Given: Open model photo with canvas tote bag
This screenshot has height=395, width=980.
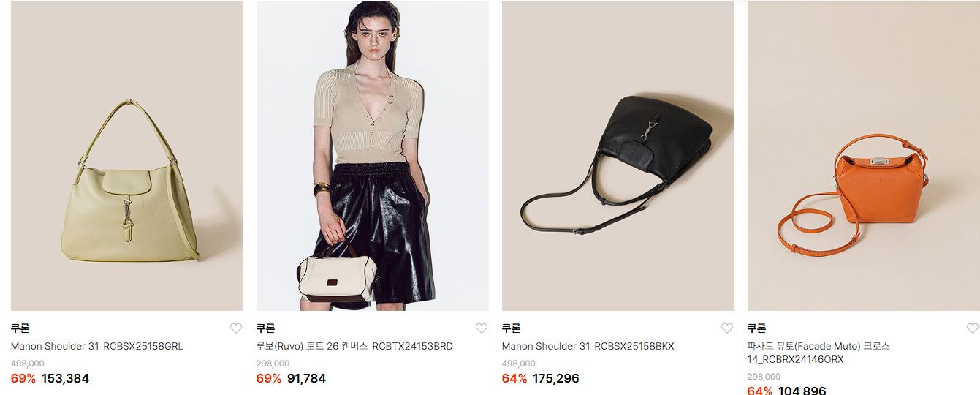Looking at the screenshot, I should click(x=373, y=156).
